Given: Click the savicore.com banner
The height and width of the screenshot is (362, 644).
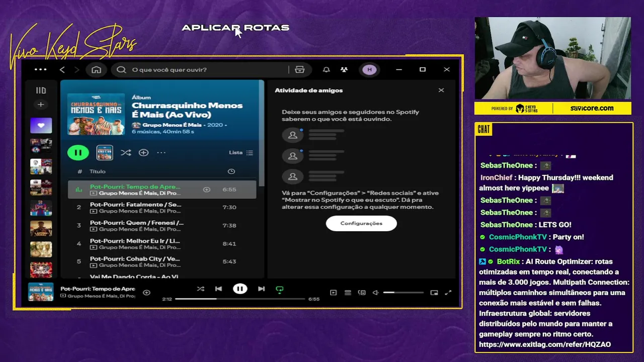Looking at the screenshot, I should 592,108.
